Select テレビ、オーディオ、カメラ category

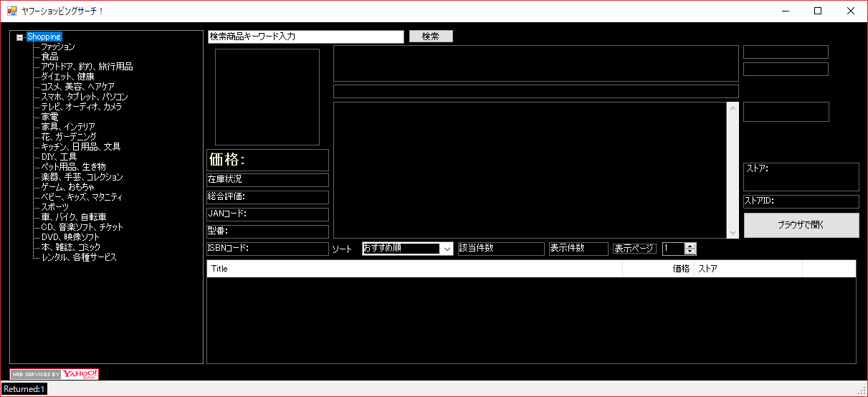pos(81,107)
